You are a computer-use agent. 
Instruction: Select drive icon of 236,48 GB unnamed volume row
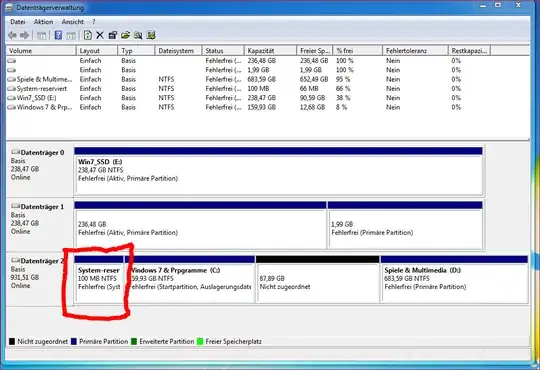point(12,61)
